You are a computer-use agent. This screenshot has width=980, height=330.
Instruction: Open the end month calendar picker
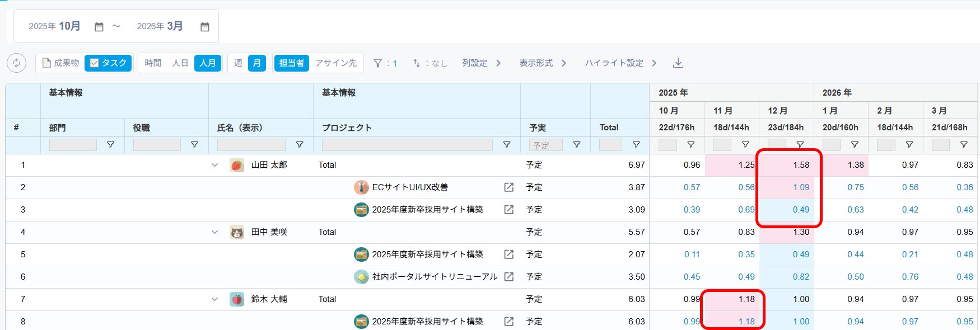[205, 27]
